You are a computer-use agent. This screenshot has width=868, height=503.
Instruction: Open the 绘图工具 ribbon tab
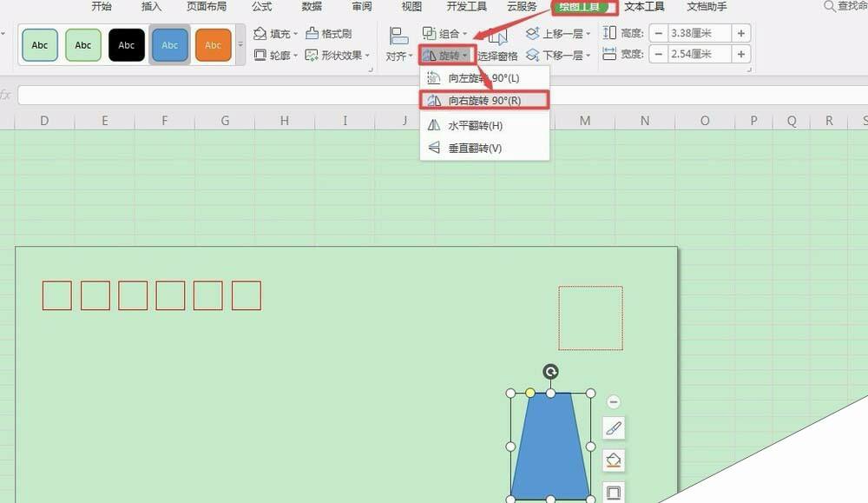click(x=579, y=7)
